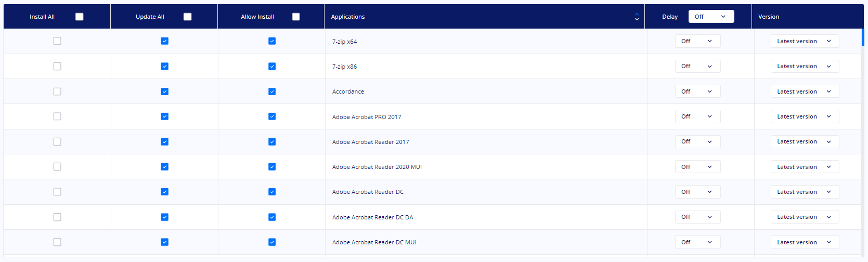
Task: Tick Install for Acrobat Reader DC DA
Action: tap(57, 217)
